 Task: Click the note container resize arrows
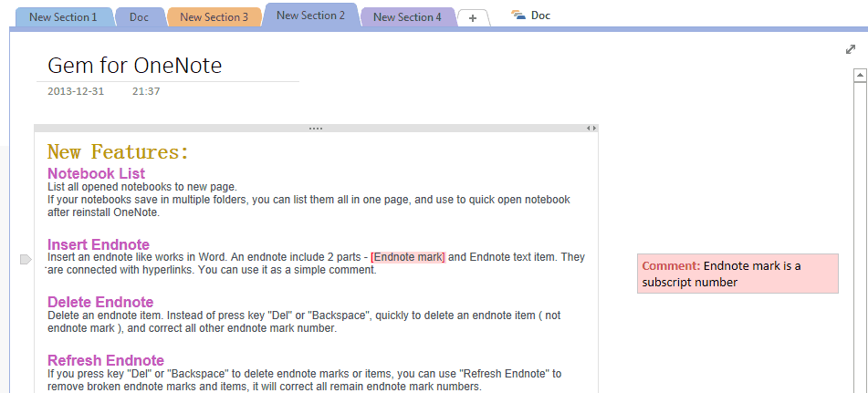click(x=591, y=129)
